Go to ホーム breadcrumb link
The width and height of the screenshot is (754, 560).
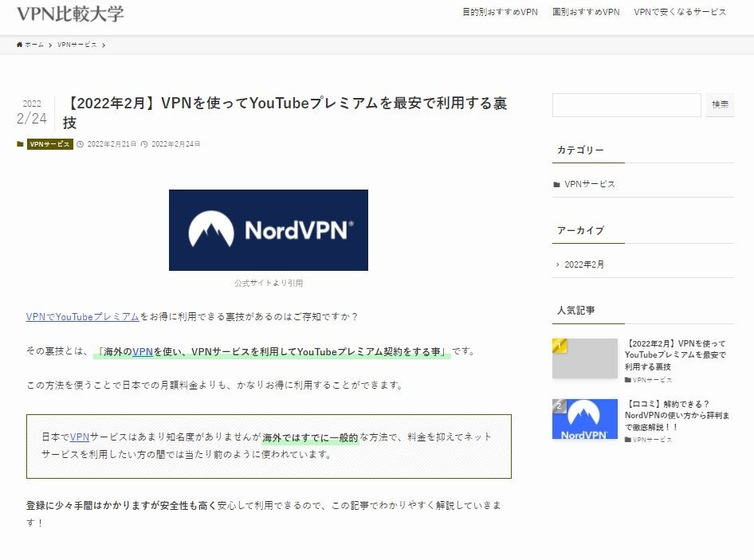[x=33, y=45]
